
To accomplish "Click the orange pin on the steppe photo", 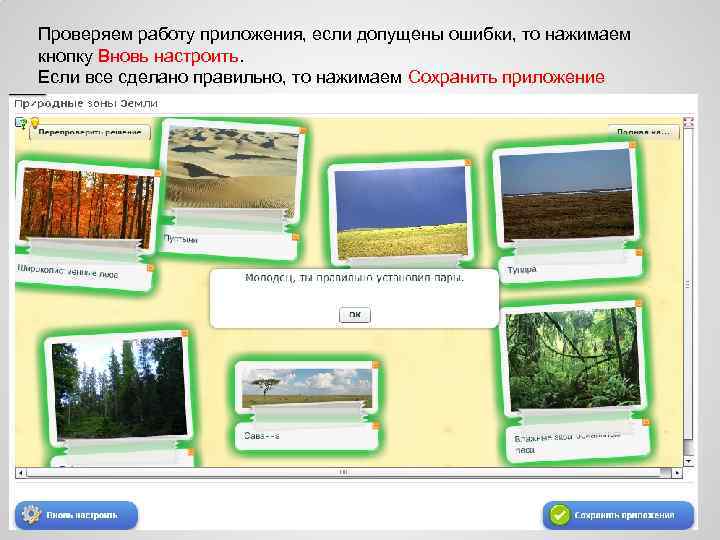I will pyautogui.click(x=468, y=163).
